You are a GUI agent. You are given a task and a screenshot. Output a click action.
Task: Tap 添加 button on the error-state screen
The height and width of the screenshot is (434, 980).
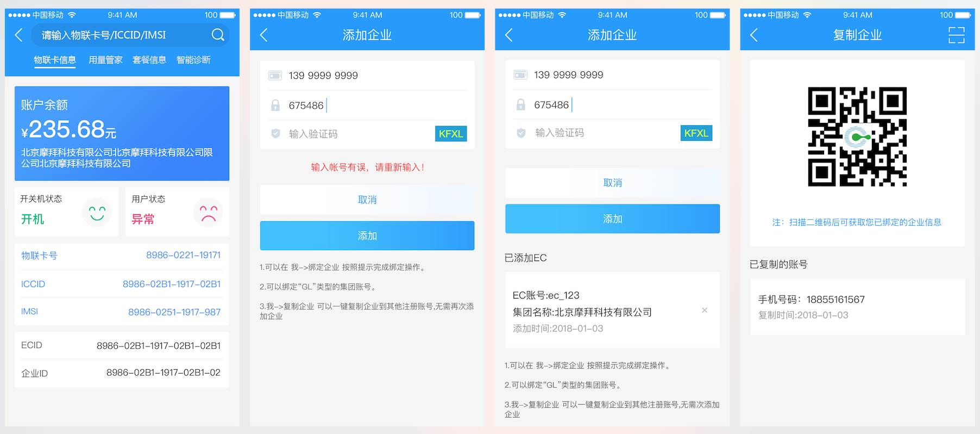(367, 235)
